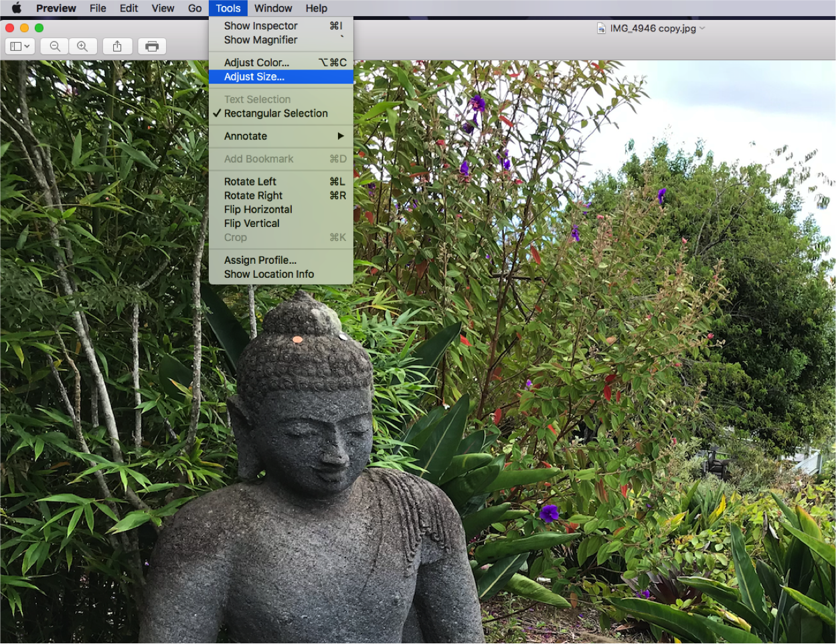Open the Share toolbar button
The image size is (836, 644).
tap(117, 46)
